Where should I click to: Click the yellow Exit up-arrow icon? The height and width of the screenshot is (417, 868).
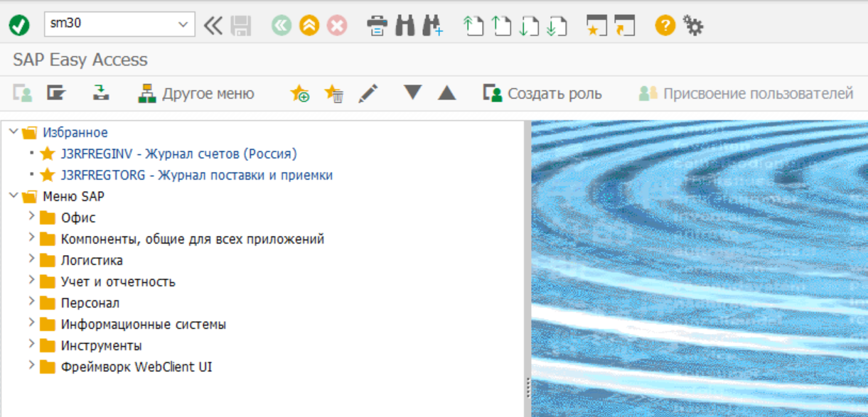[309, 26]
